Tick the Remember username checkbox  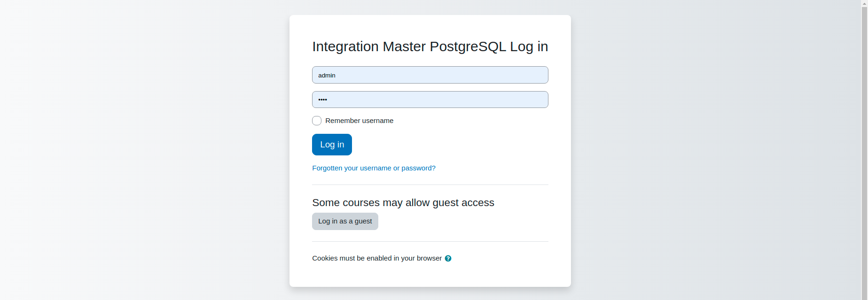(317, 121)
